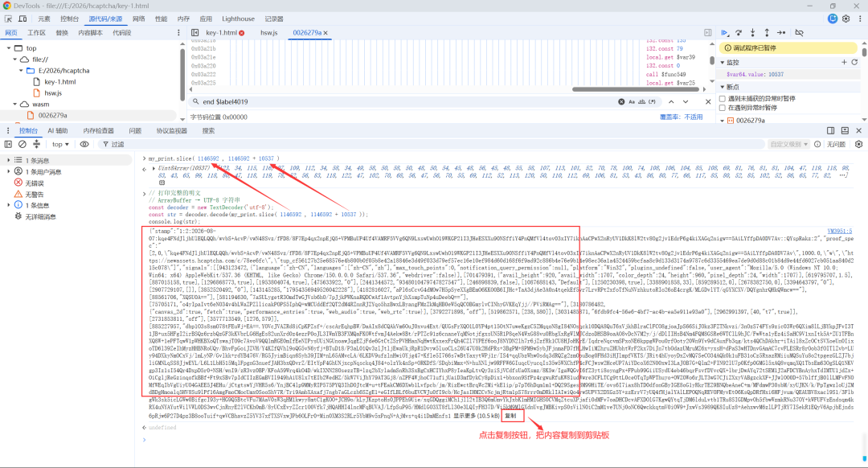Open the DevTools settings gear

pos(845,18)
